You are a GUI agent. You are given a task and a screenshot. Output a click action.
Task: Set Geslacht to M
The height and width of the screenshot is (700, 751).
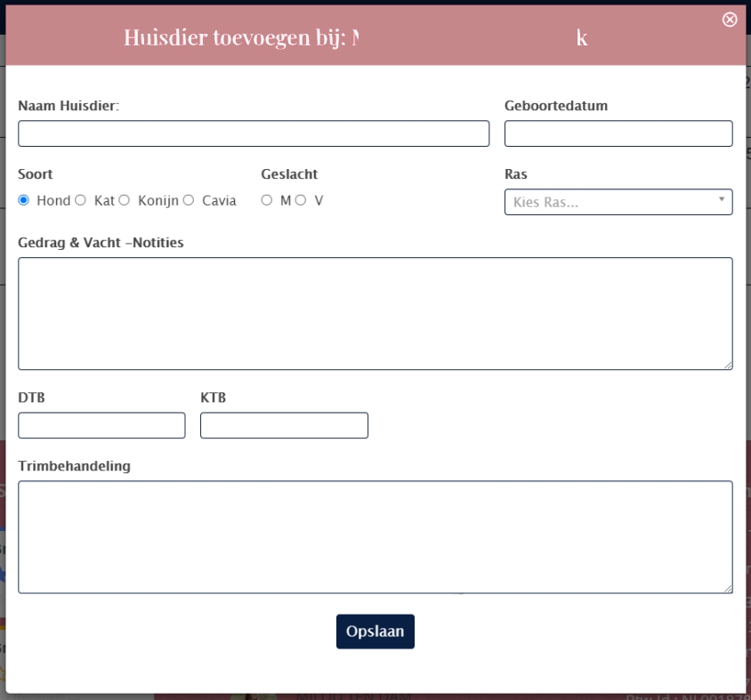pos(267,201)
